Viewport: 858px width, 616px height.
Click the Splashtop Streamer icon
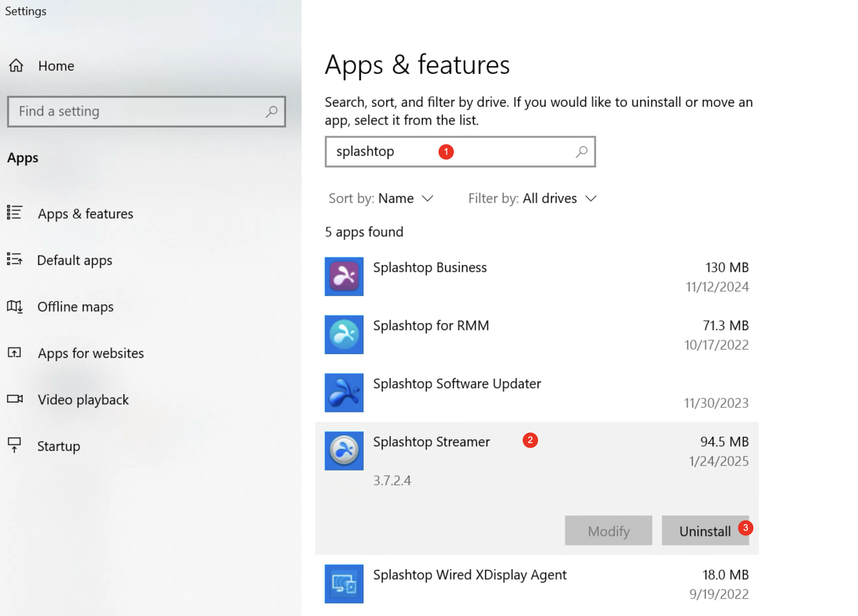(344, 451)
